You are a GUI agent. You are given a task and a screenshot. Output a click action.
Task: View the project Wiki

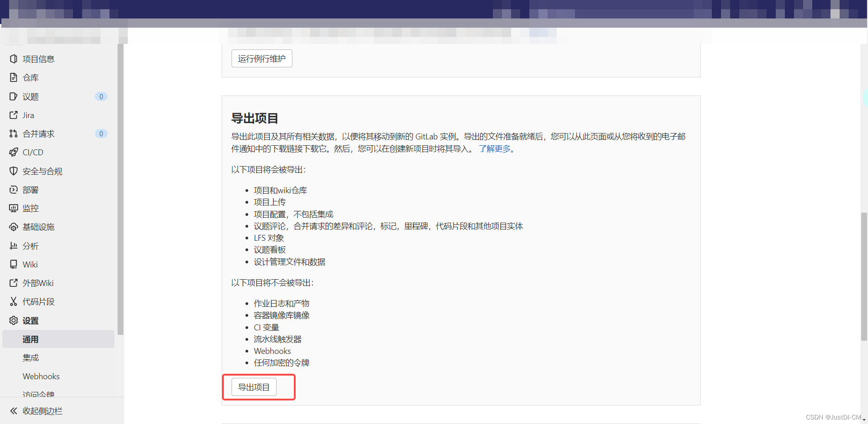click(x=30, y=264)
